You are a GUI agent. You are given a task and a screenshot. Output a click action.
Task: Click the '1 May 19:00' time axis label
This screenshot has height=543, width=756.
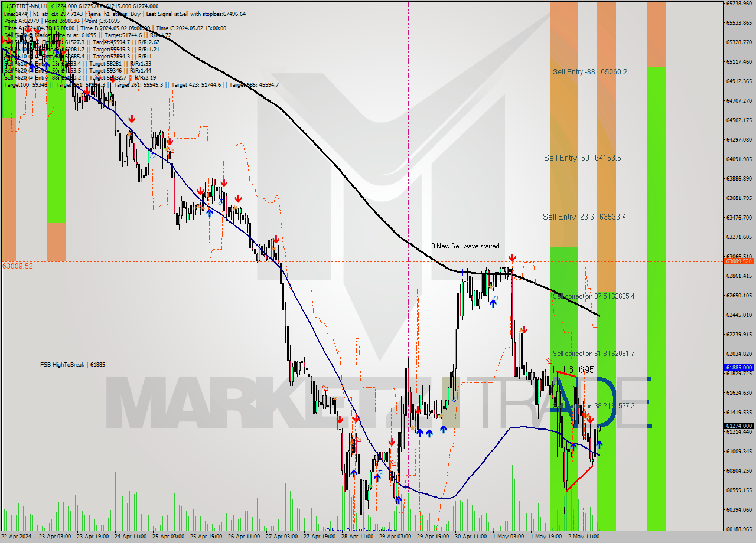(x=546, y=537)
